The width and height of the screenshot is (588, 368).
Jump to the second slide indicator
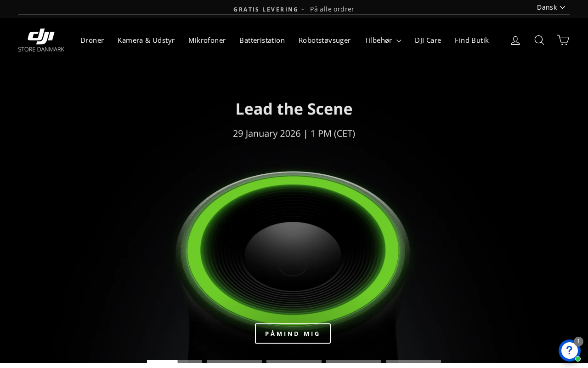[234, 362]
